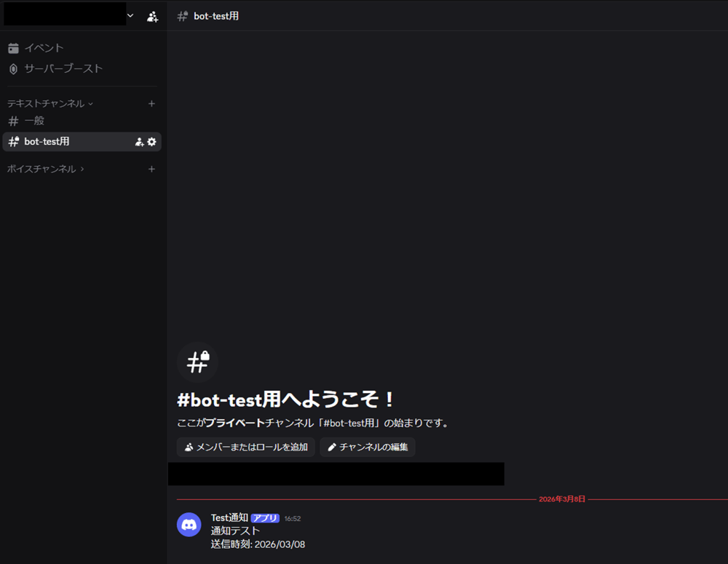Click the large locked hash welcome icon
Viewport: 728px width, 564px height.
[x=197, y=362]
